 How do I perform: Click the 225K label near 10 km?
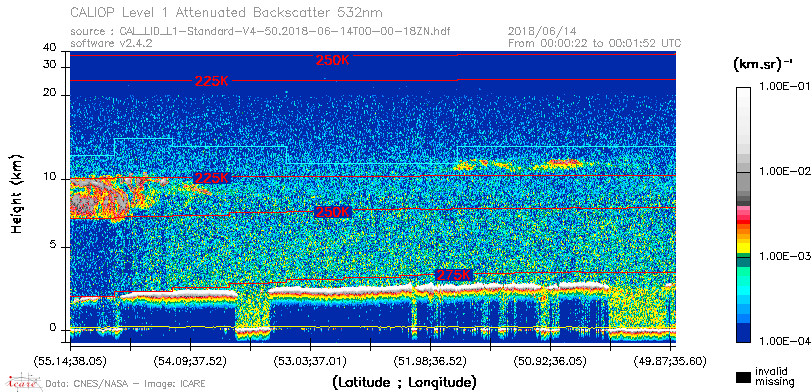pyautogui.click(x=212, y=178)
